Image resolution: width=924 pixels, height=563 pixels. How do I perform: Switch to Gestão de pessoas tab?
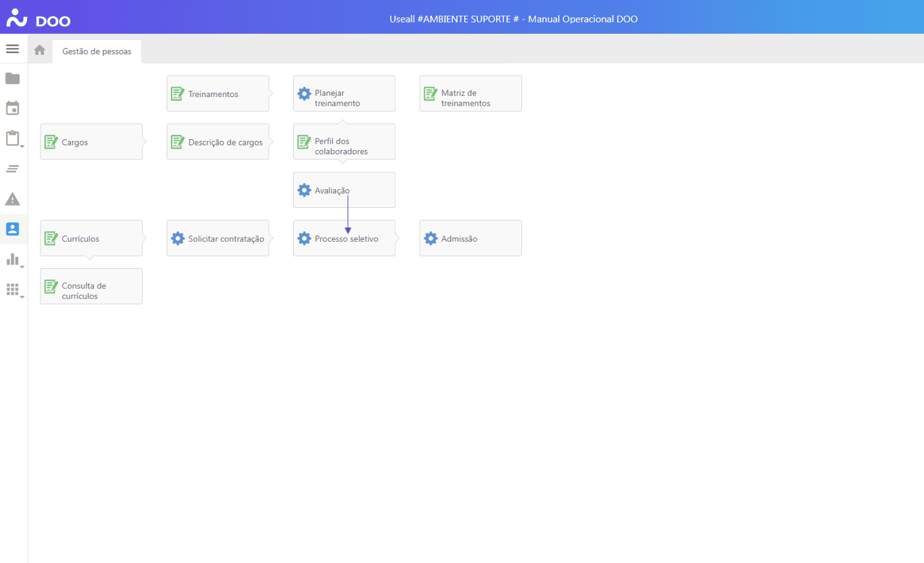[97, 51]
